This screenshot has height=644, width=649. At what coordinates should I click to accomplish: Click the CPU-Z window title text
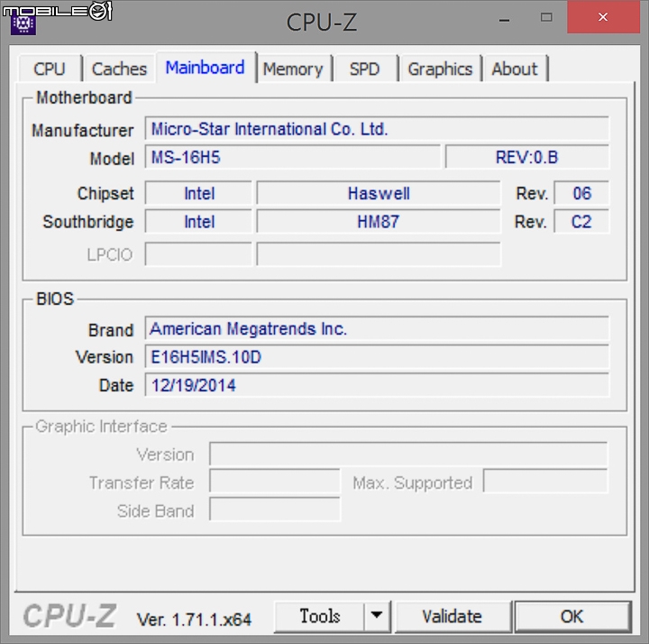(x=321, y=22)
